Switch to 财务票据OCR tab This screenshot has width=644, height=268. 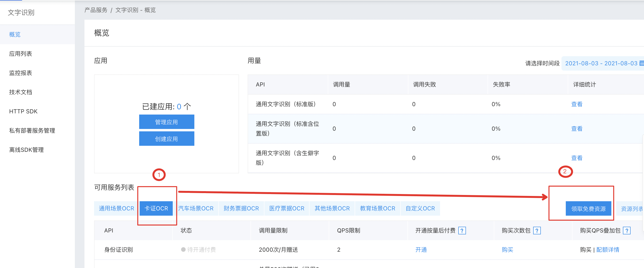coord(241,208)
